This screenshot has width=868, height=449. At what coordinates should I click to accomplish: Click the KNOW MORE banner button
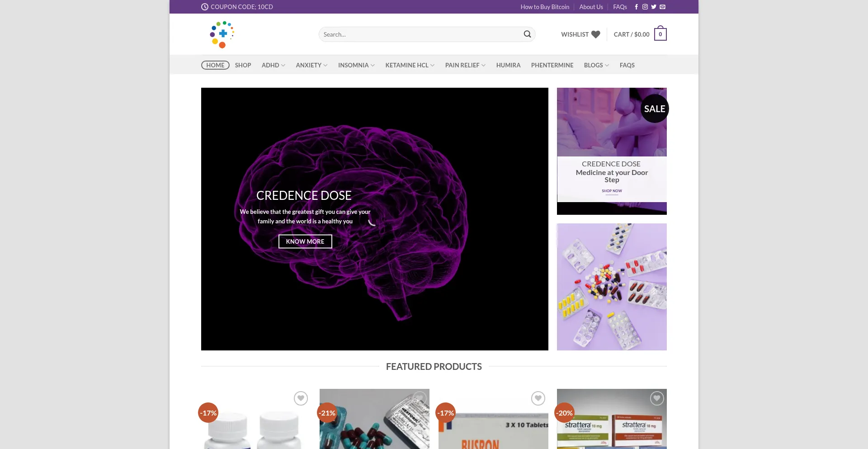305,241
